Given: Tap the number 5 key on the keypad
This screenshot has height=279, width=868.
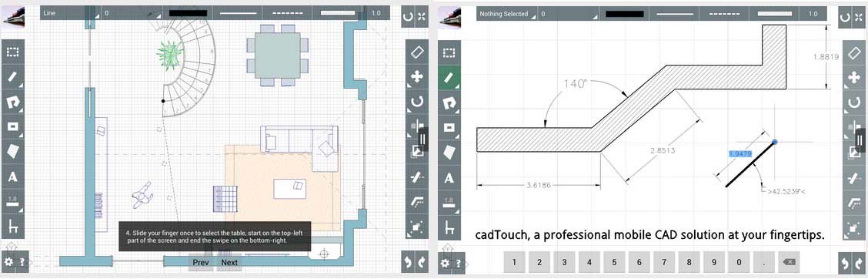Looking at the screenshot, I should click(x=614, y=262).
